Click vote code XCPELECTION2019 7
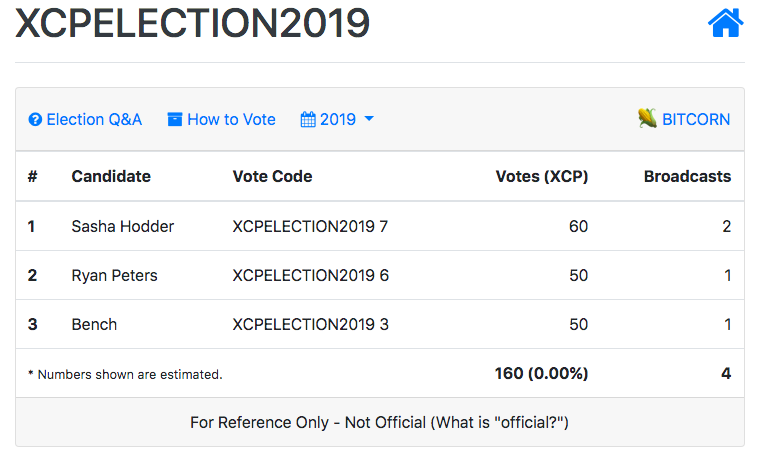Screen dimensions: 768x461 tap(310, 226)
